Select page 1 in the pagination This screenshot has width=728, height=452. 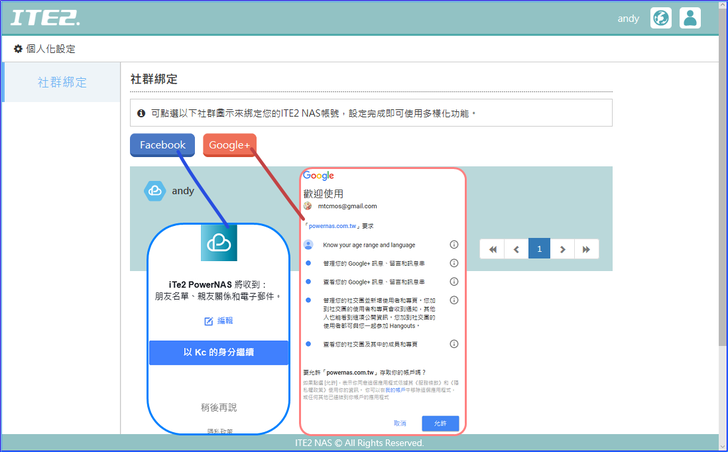coord(539,249)
